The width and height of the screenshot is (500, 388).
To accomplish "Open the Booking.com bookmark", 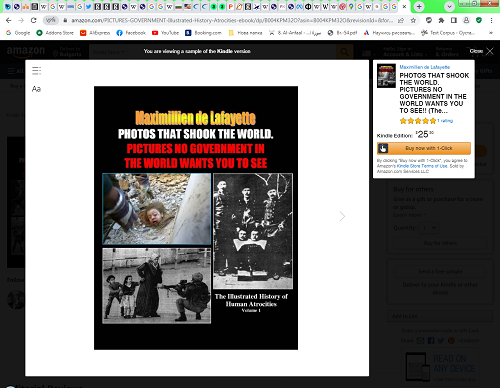I will (x=203, y=33).
